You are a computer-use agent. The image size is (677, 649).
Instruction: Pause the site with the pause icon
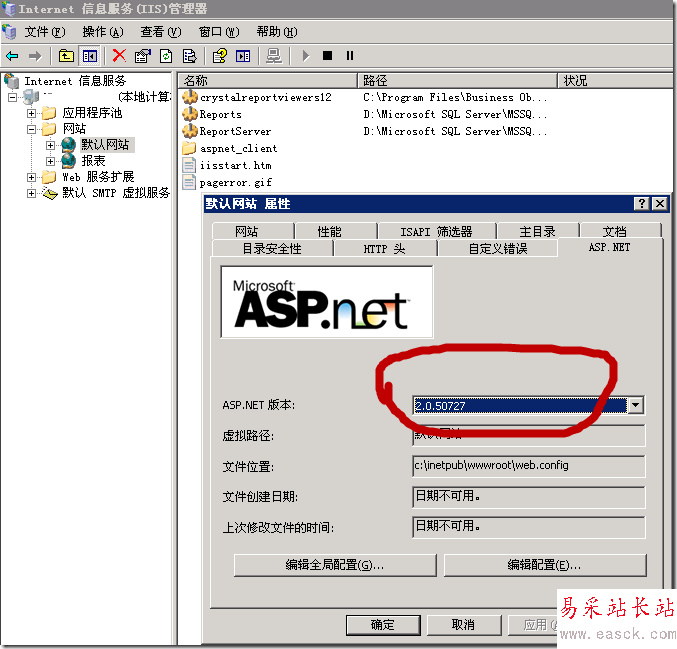coord(350,56)
